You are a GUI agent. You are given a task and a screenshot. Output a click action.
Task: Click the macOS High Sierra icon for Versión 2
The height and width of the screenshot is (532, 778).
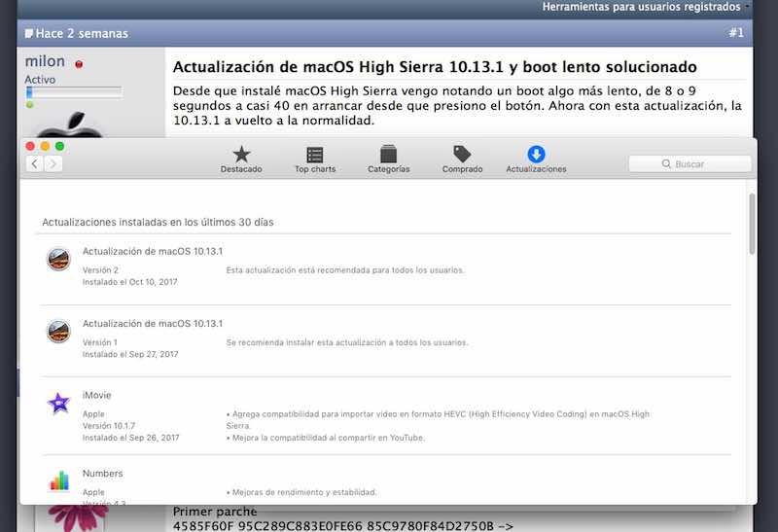(58, 259)
